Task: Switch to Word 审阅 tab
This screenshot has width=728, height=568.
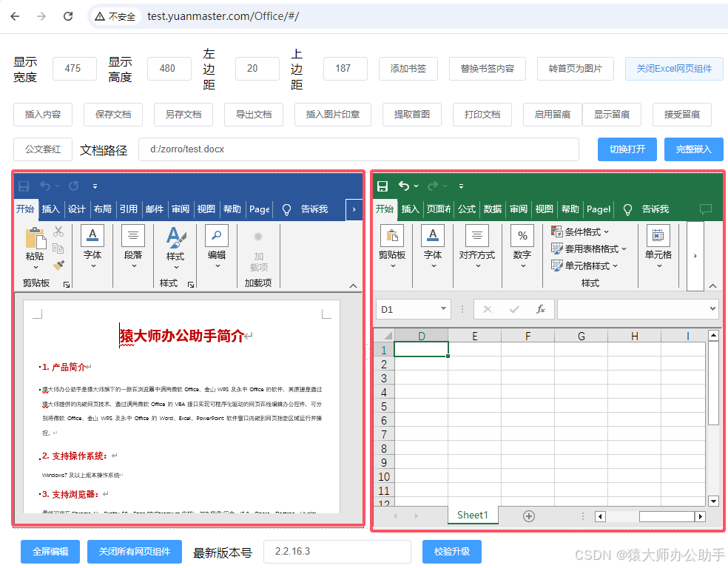Action: (180, 209)
